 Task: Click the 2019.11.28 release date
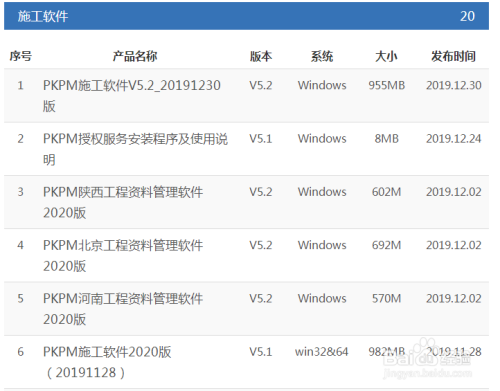click(454, 352)
